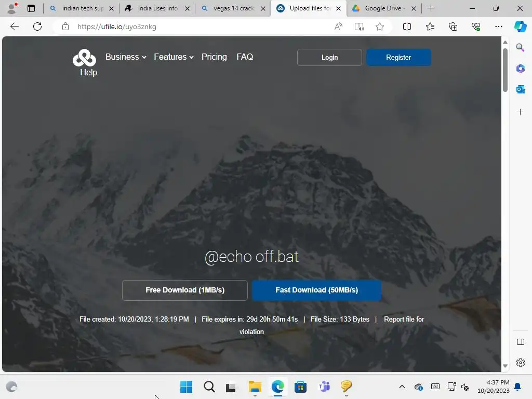Click page scrollbar down arrow

[x=505, y=366]
